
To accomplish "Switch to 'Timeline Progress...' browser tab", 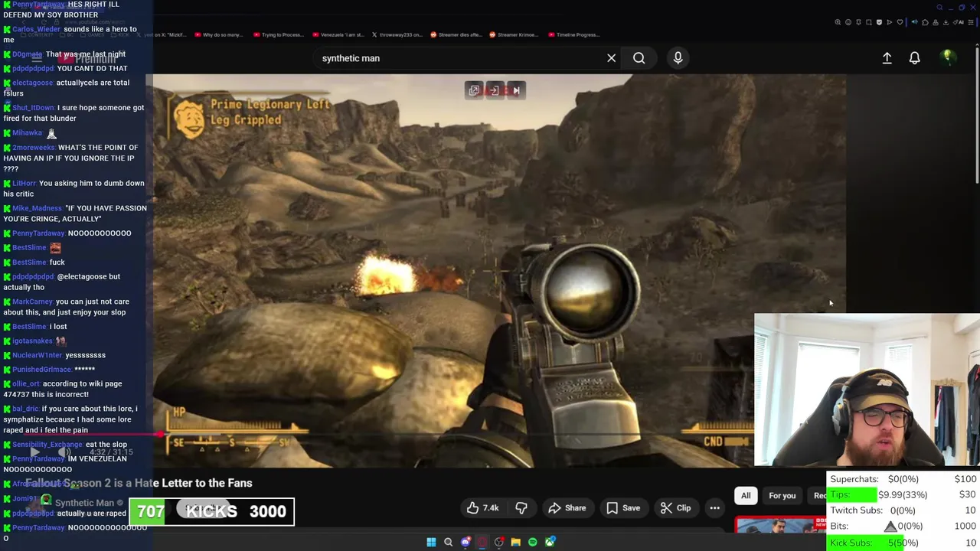I will [x=575, y=34].
